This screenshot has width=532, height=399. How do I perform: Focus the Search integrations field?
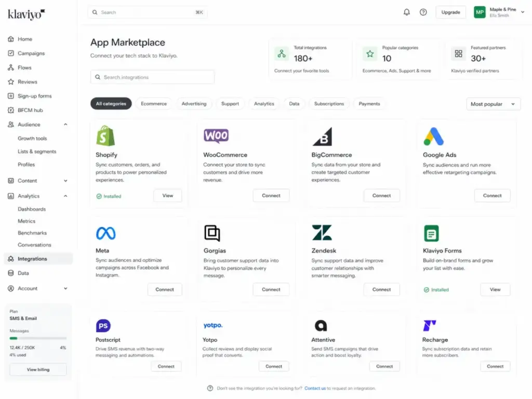pyautogui.click(x=152, y=77)
